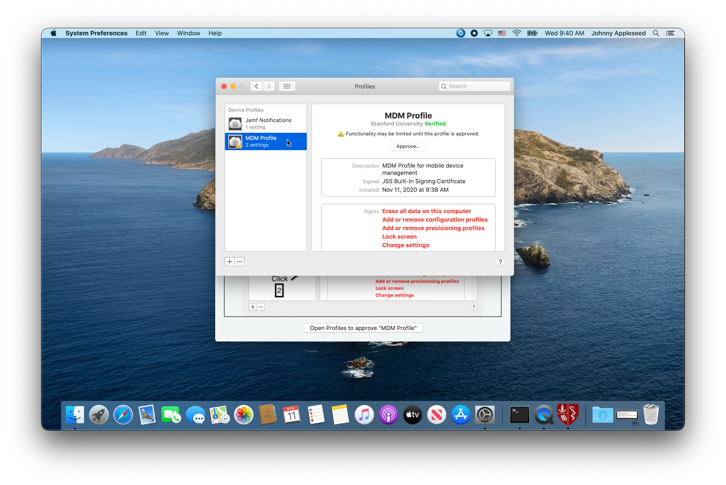Open Reminders from the Dock
The image size is (726, 485).
coord(316,415)
